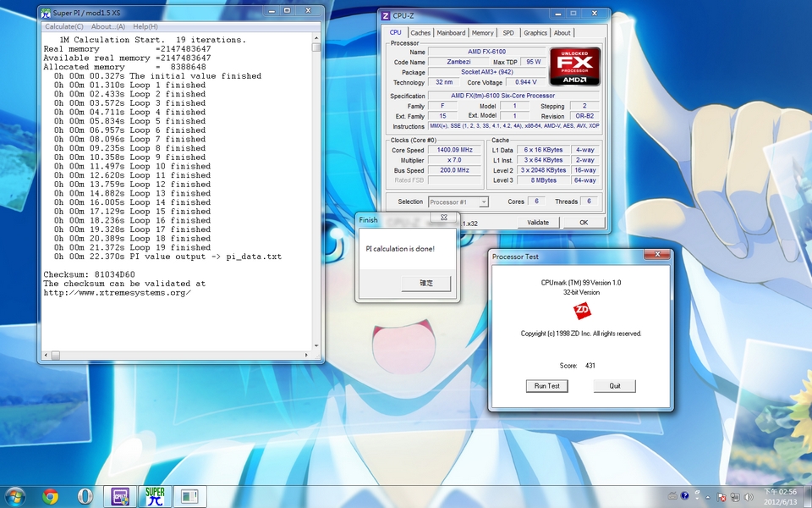Close the Finish dialog
The image size is (812, 508).
pyautogui.click(x=444, y=218)
